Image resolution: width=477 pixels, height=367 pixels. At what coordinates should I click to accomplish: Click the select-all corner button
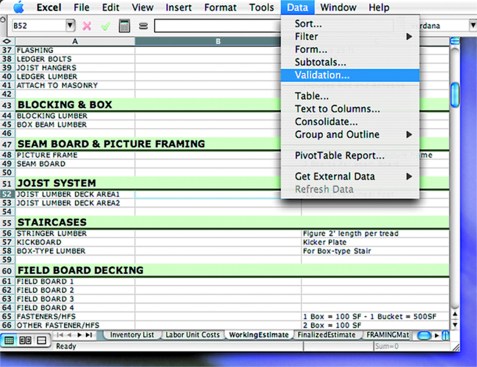7,41
